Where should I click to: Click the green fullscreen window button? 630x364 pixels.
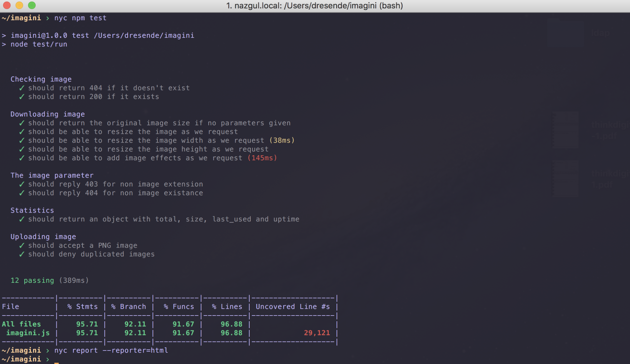[x=32, y=5]
